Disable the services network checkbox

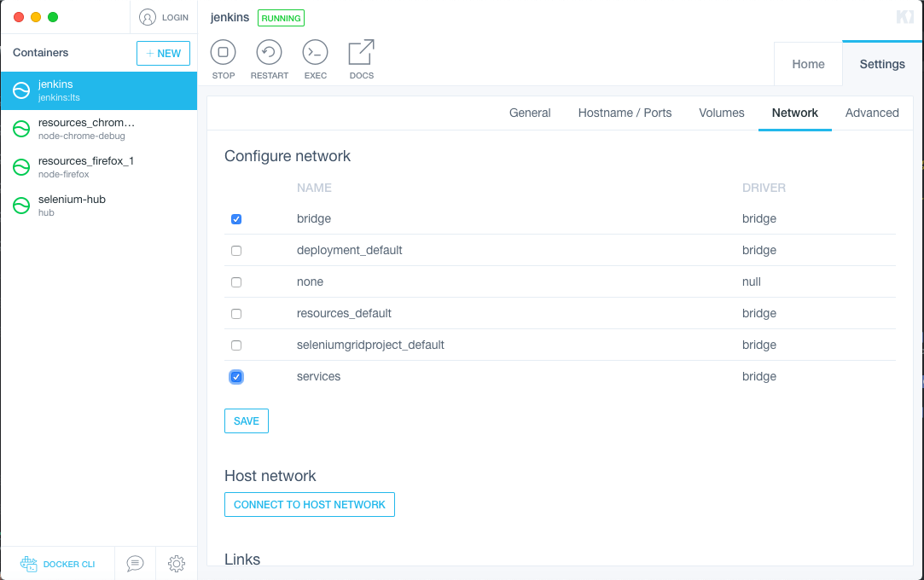(x=236, y=376)
